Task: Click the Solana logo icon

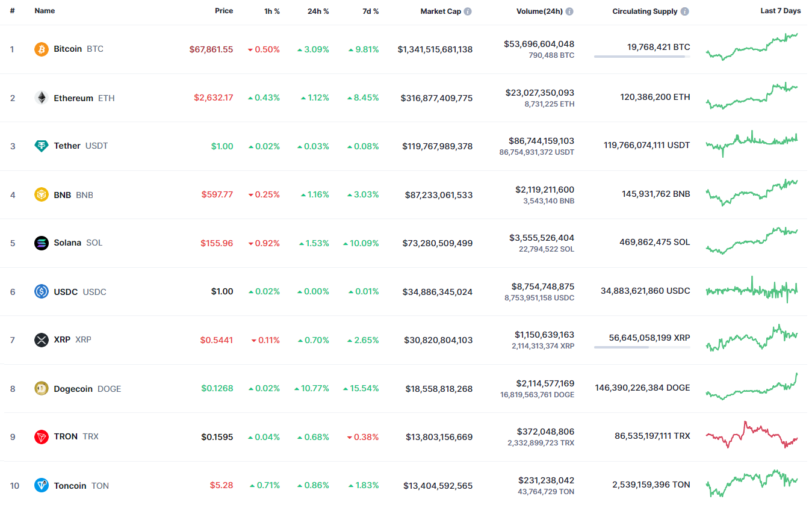Action: (x=42, y=243)
